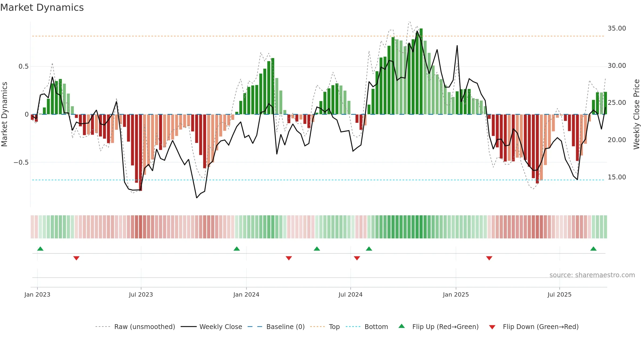Click the Jul 2025 axis label
Image resolution: width=644 pixels, height=362 pixels.
pyautogui.click(x=559, y=294)
